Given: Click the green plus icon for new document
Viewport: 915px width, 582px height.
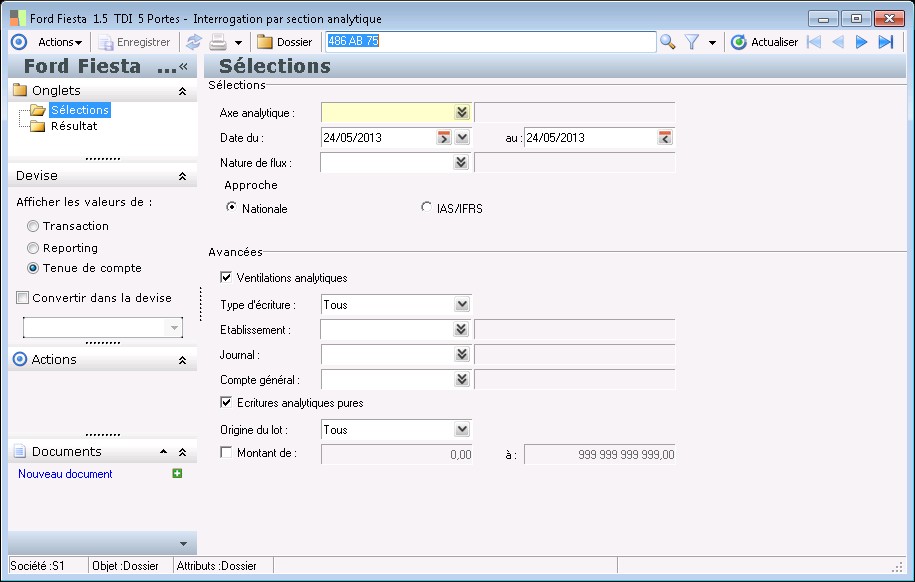Looking at the screenshot, I should (177, 474).
